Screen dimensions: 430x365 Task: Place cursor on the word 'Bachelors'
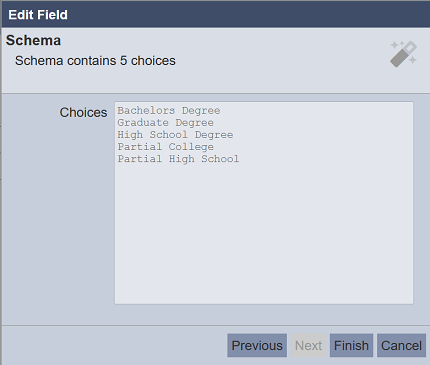(146, 110)
